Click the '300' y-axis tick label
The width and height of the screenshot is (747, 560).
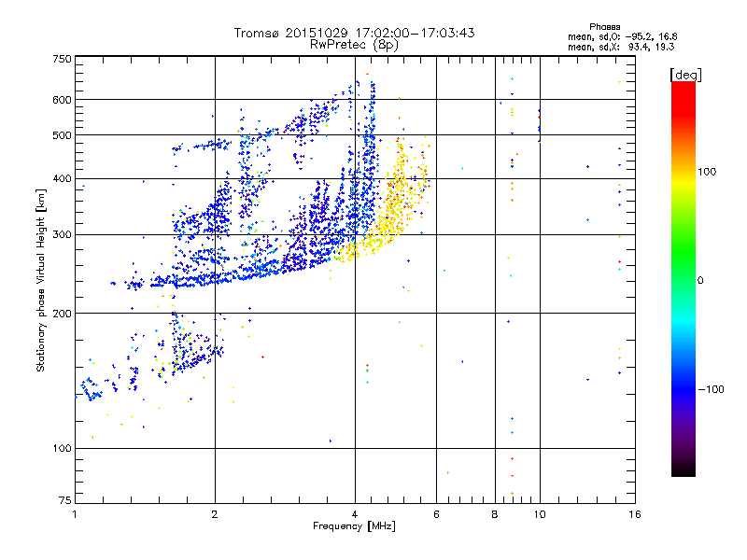point(62,234)
